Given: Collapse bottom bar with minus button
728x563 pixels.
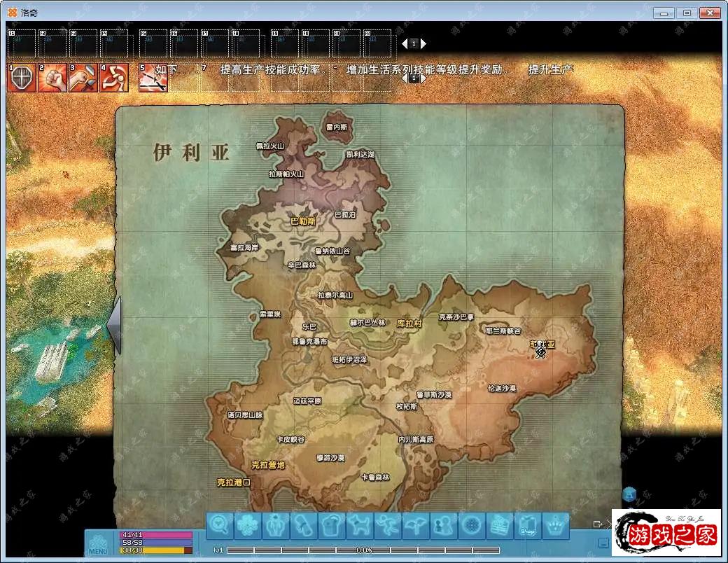Looking at the screenshot, I should pyautogui.click(x=603, y=543).
